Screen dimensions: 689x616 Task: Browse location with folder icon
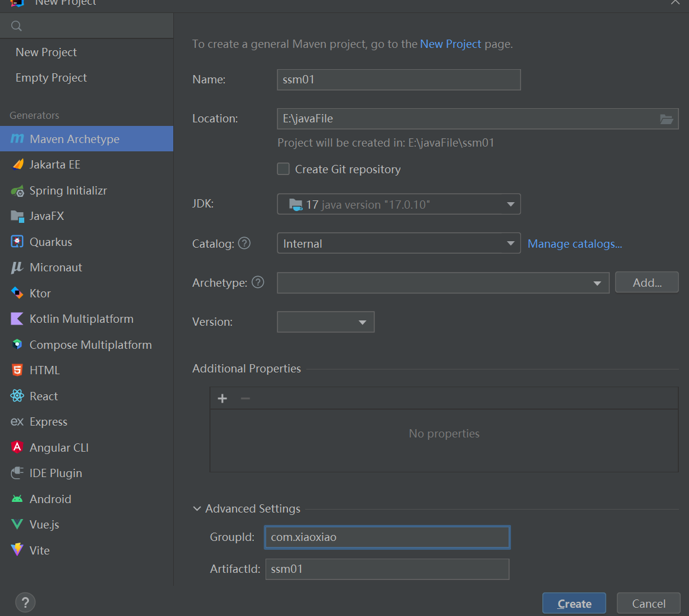[x=666, y=119]
